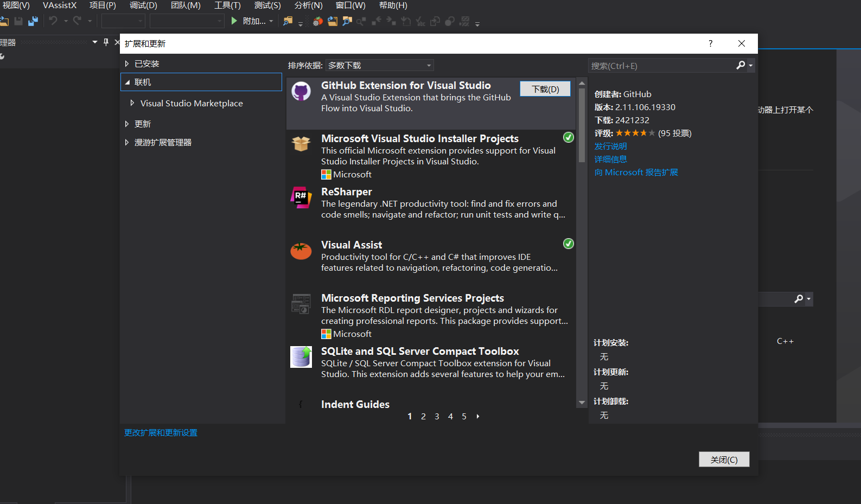Click the pin icon on the left panel

(x=106, y=42)
